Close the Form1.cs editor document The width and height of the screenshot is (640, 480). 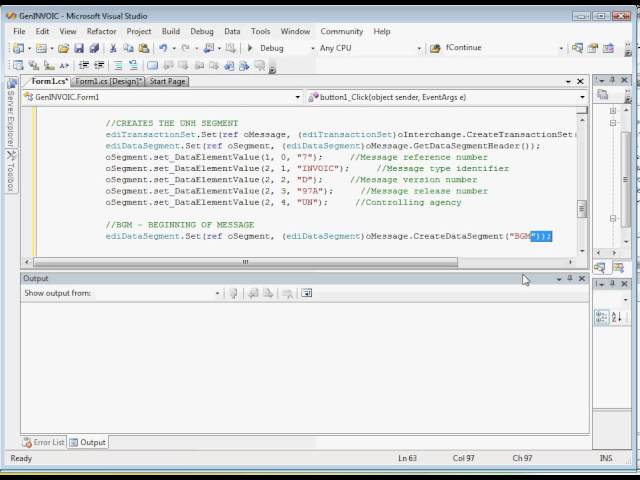click(x=580, y=82)
